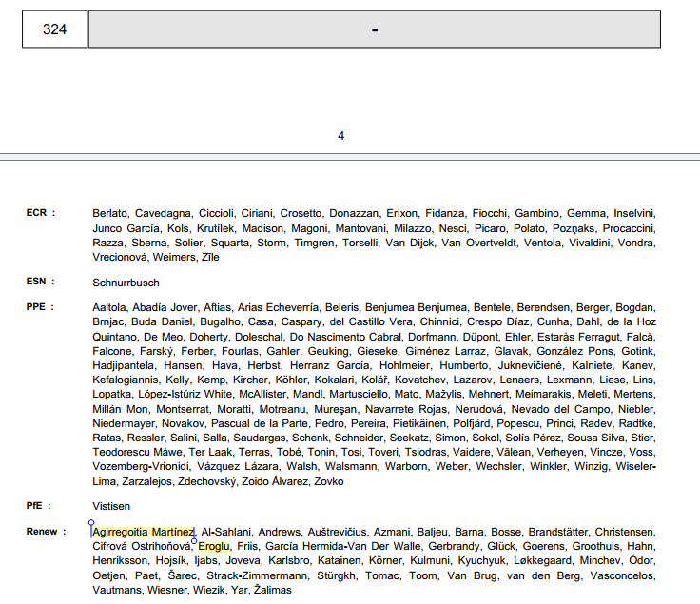Click the name Vázquez Lázara

coord(238,466)
